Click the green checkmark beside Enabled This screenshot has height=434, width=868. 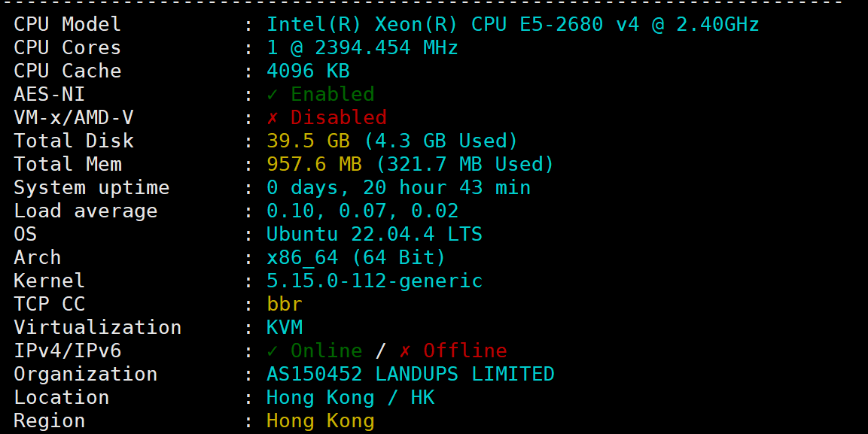pyautogui.click(x=273, y=95)
